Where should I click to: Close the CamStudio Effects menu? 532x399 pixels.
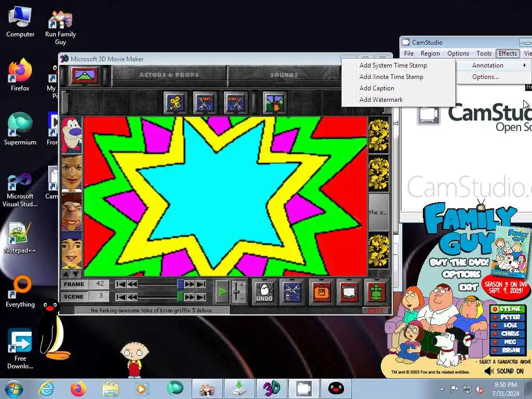pos(508,54)
